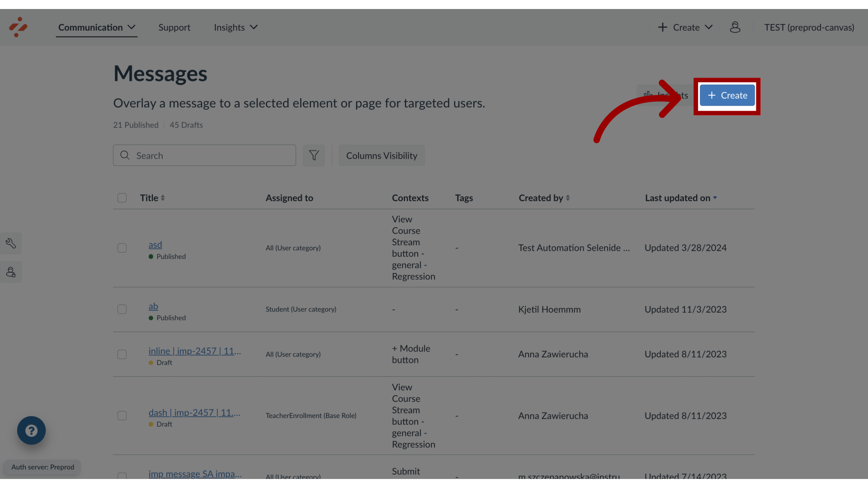Screen dimensions: 868x488
Task: Click the + Create top navigation dropdown
Action: pos(684,27)
